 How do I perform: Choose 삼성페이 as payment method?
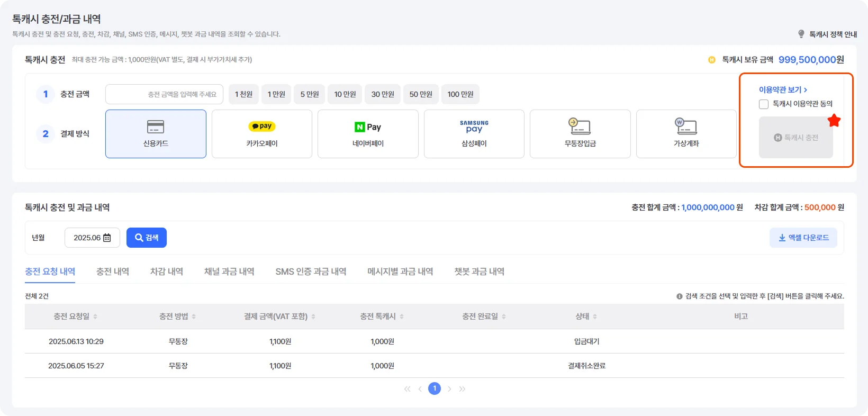point(474,134)
